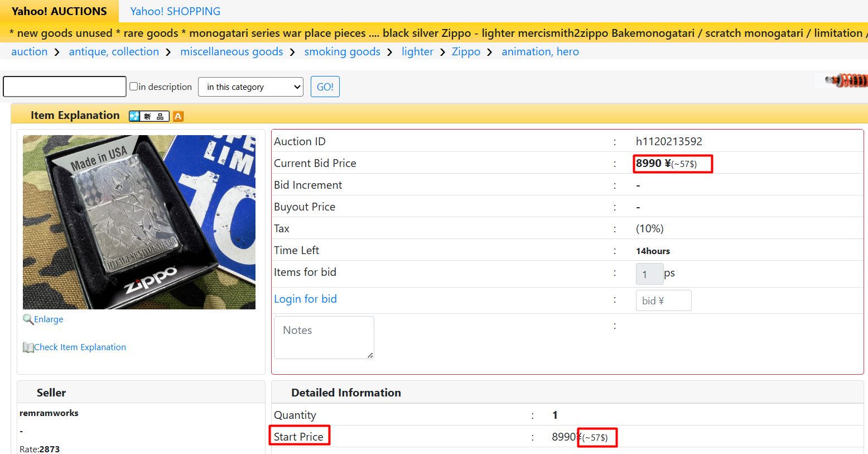This screenshot has height=454, width=868.
Task: Click the Quantity label in Detailed Information
Action: pyautogui.click(x=295, y=415)
